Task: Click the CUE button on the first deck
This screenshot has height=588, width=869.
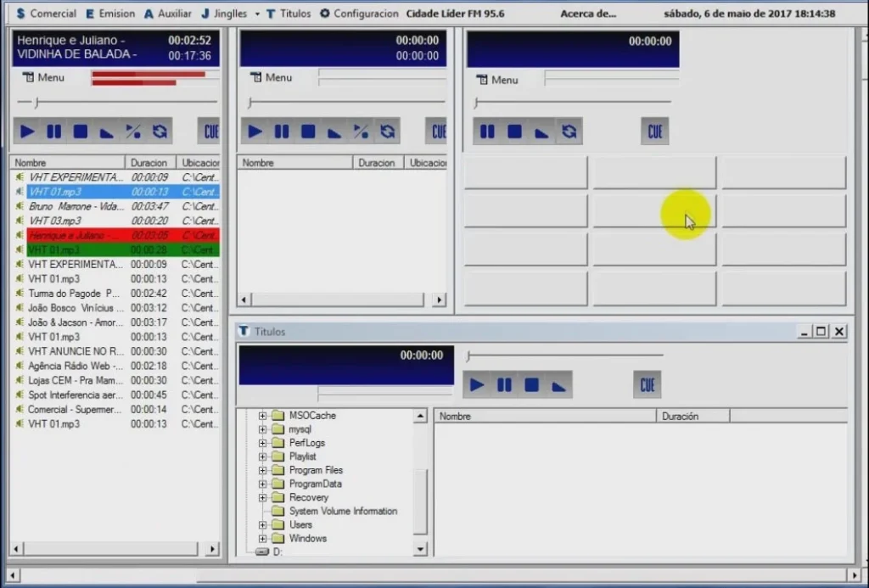Action: 210,132
